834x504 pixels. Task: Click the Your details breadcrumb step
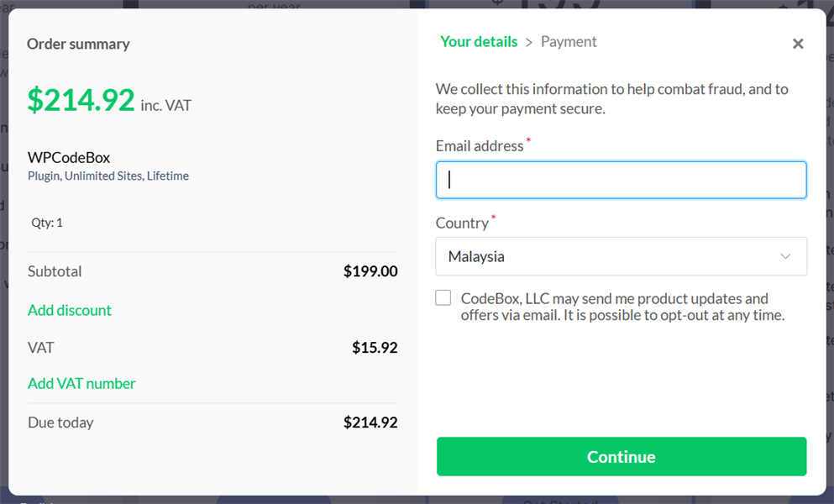(479, 42)
